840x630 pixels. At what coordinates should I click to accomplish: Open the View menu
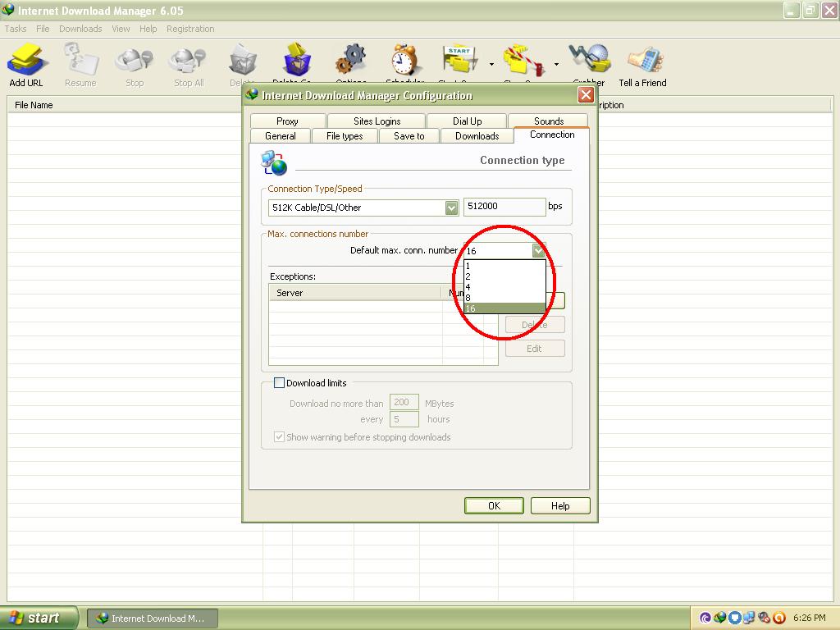coord(121,29)
